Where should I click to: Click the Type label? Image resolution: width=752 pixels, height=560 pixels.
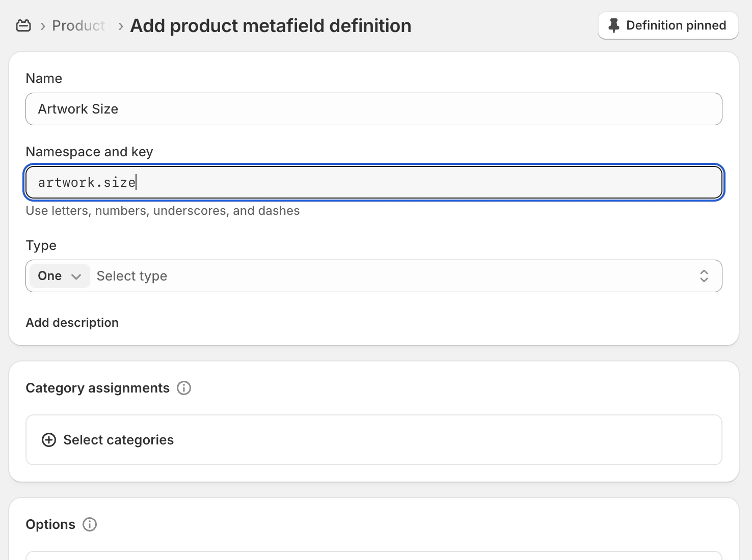(41, 245)
